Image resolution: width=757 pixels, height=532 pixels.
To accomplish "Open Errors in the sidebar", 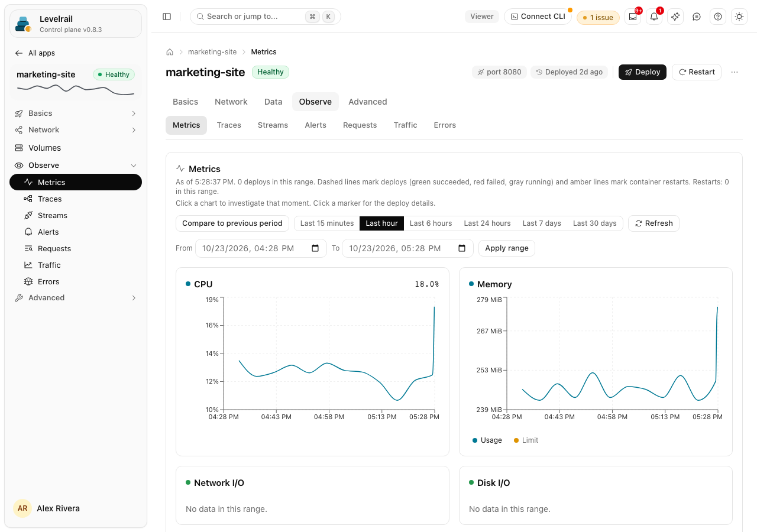I will [x=76, y=282].
